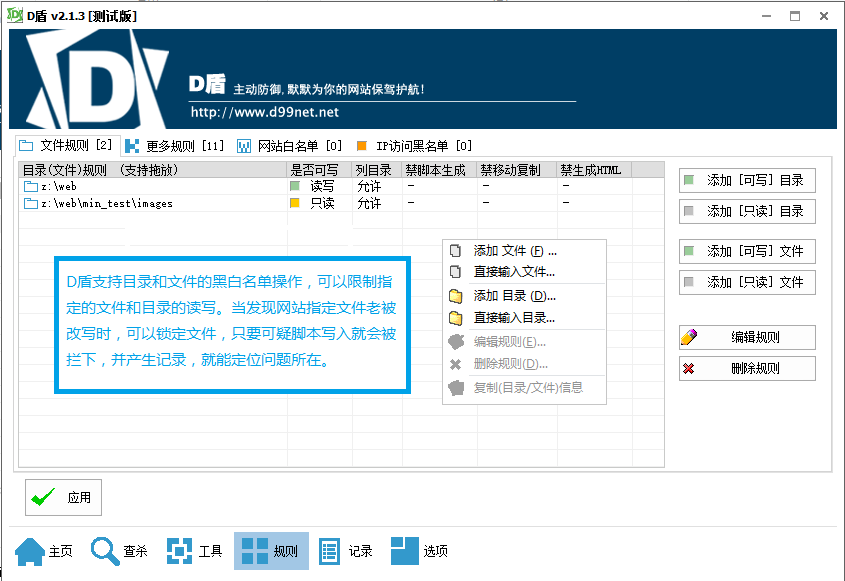Click the blue icon on 更多规则 tab
This screenshot has height=581, width=845.
coord(131,146)
